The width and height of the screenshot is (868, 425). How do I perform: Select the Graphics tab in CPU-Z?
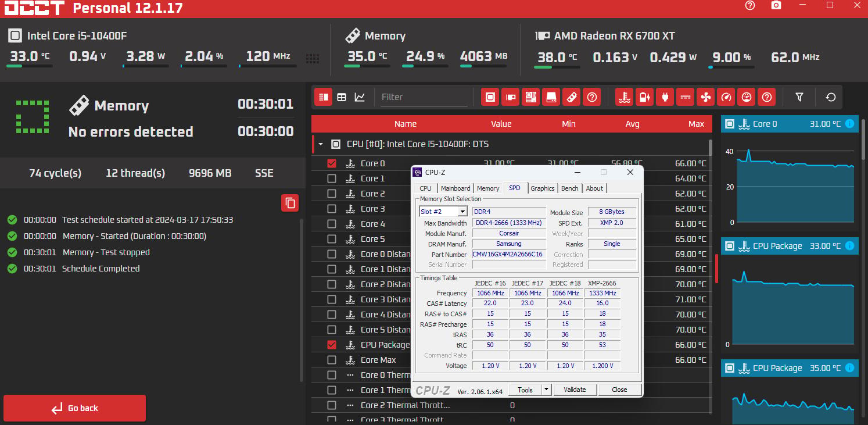(x=543, y=188)
